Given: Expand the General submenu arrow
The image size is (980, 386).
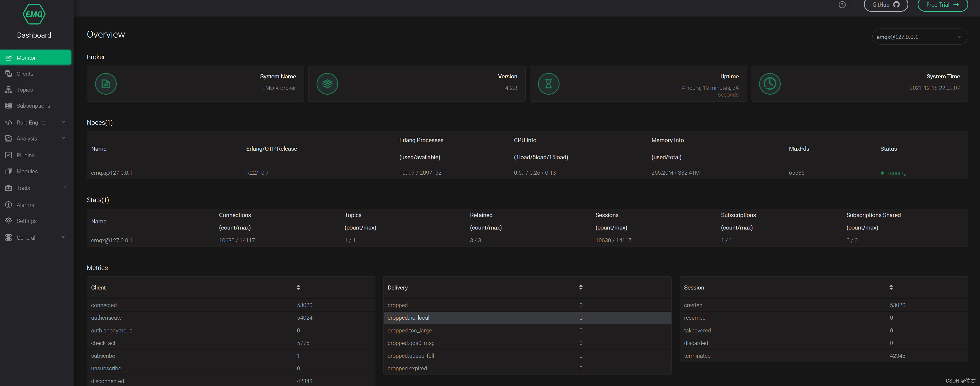Looking at the screenshot, I should coord(63,237).
